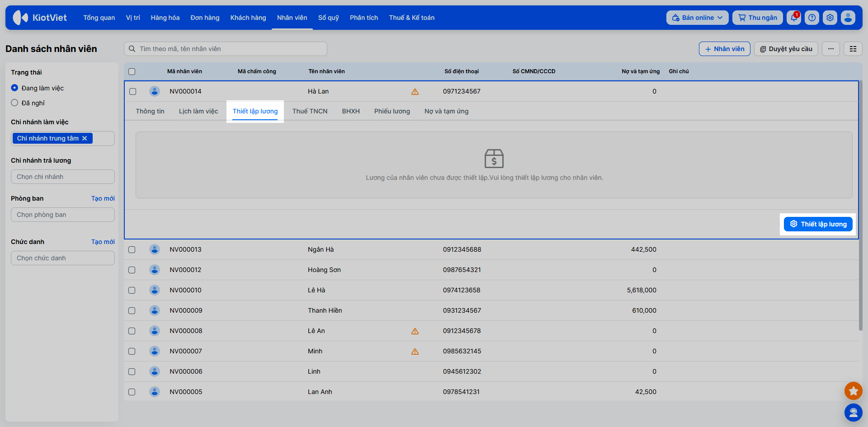Switch to the Thuế TNCN tab
Viewport: 868px width, 427px height.
[310, 111]
